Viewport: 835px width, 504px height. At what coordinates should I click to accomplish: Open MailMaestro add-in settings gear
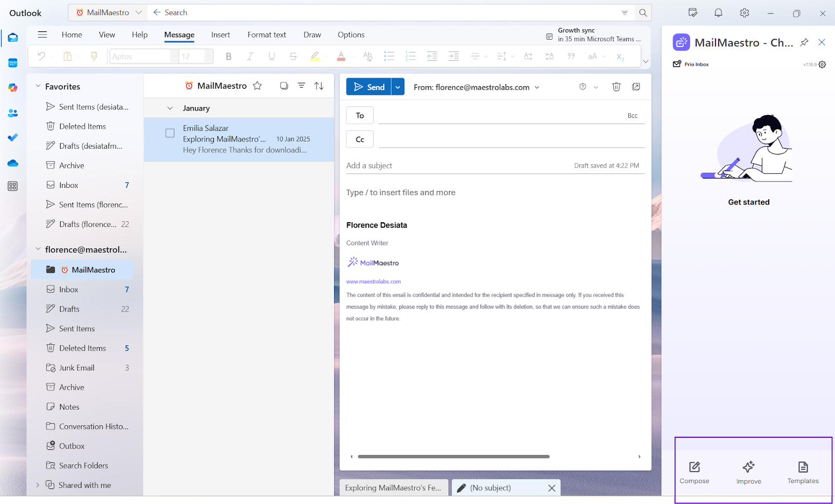[822, 65]
